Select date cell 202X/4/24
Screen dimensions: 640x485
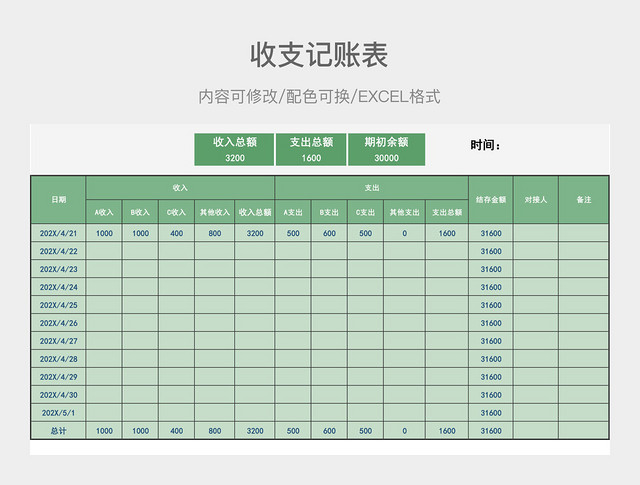click(58, 287)
